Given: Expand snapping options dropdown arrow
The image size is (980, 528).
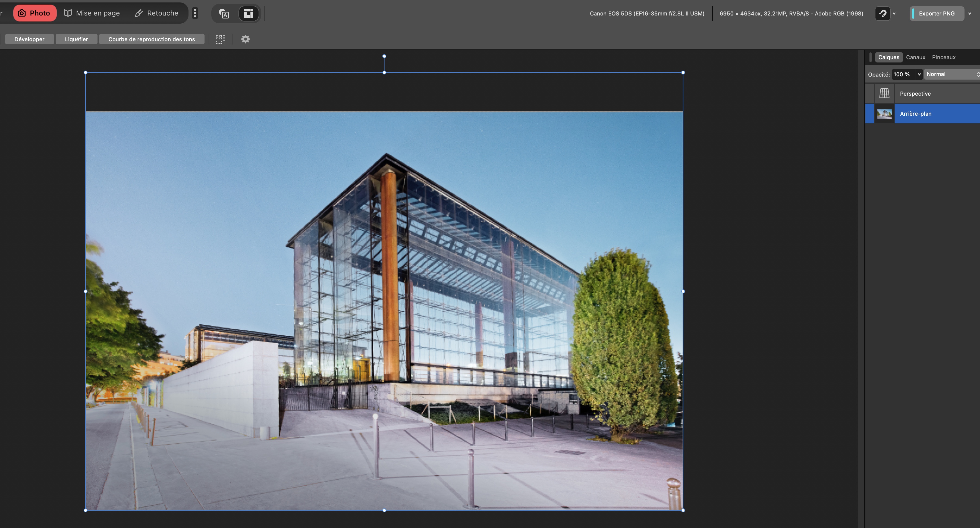Looking at the screenshot, I should tap(894, 14).
